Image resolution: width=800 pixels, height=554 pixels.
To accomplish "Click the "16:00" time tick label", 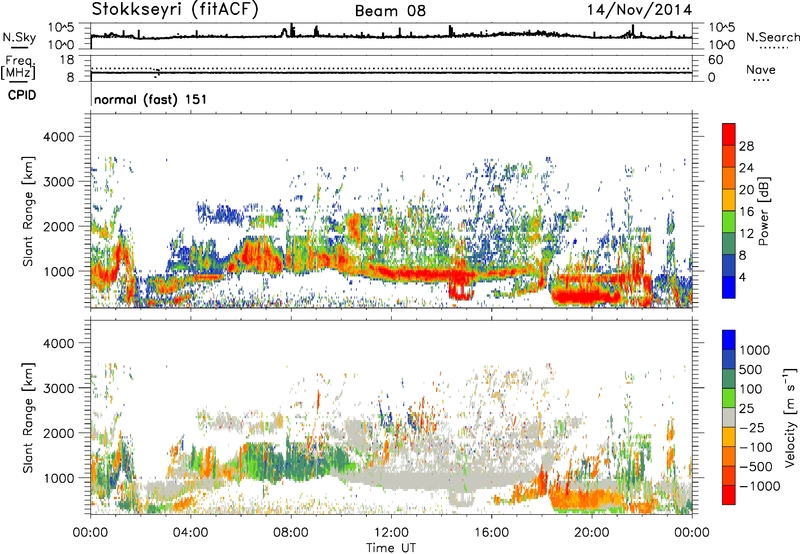I will pos(491,533).
